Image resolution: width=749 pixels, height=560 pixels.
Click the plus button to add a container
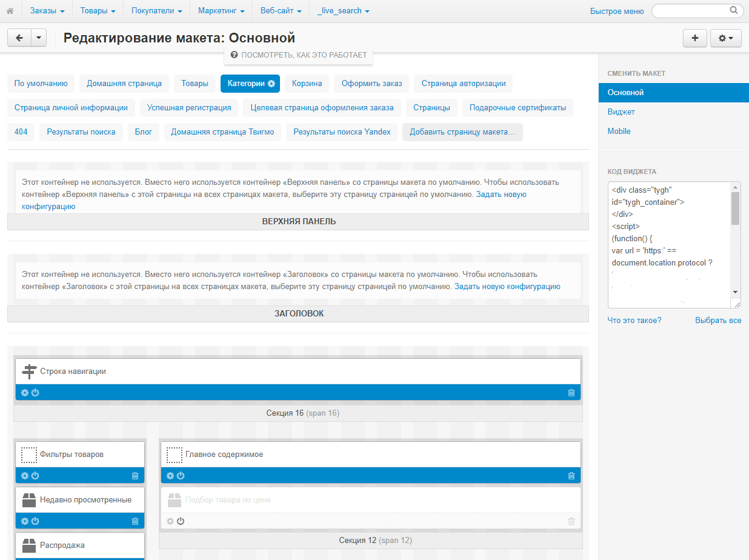click(x=694, y=38)
